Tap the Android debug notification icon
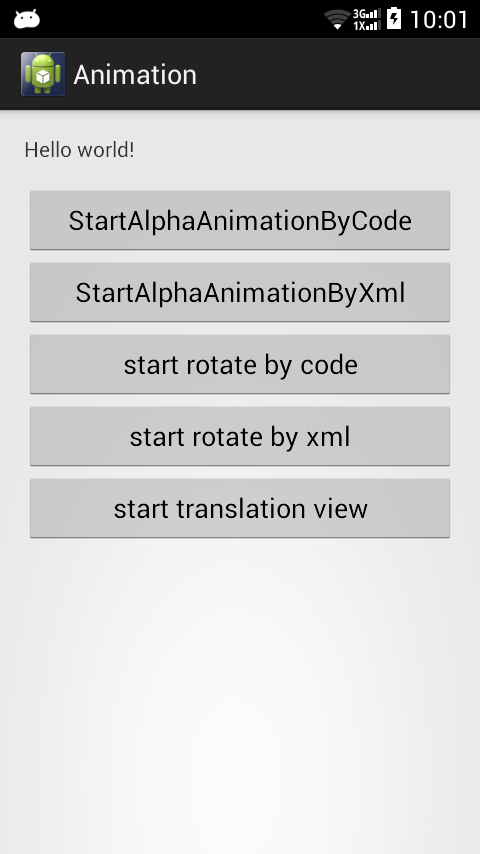Screen dimensions: 480x854 coord(27,19)
